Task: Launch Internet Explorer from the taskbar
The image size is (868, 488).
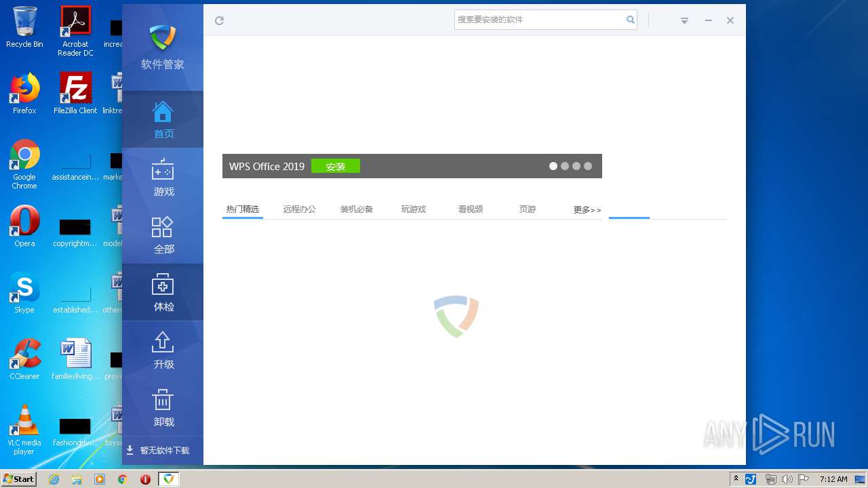Action: [x=54, y=479]
